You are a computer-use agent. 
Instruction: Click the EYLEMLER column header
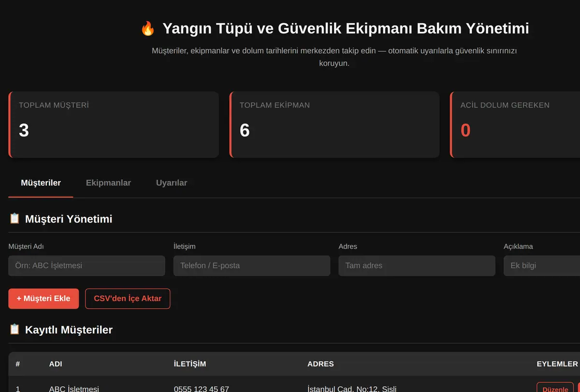click(557, 364)
